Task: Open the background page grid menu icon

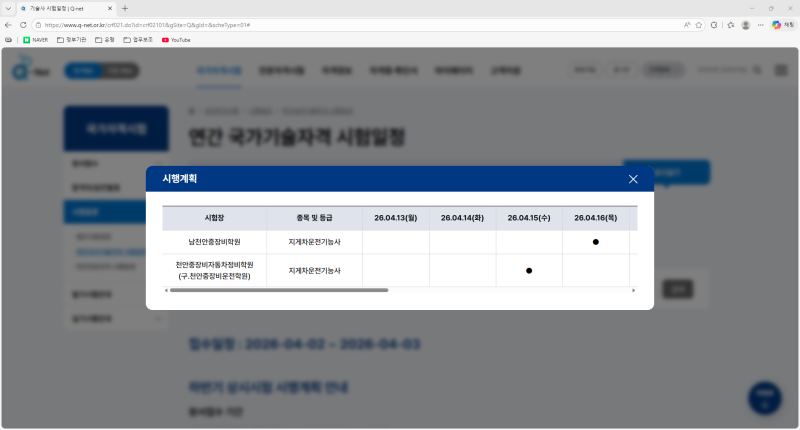Action: 781,70
